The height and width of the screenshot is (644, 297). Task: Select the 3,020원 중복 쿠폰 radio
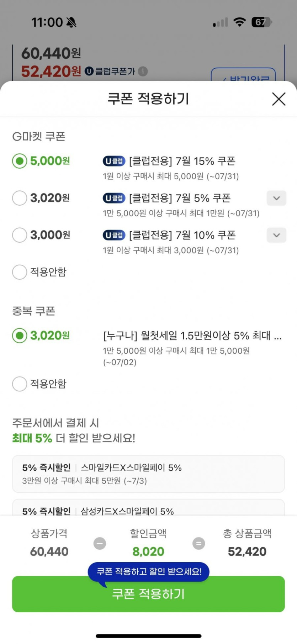[20, 336]
